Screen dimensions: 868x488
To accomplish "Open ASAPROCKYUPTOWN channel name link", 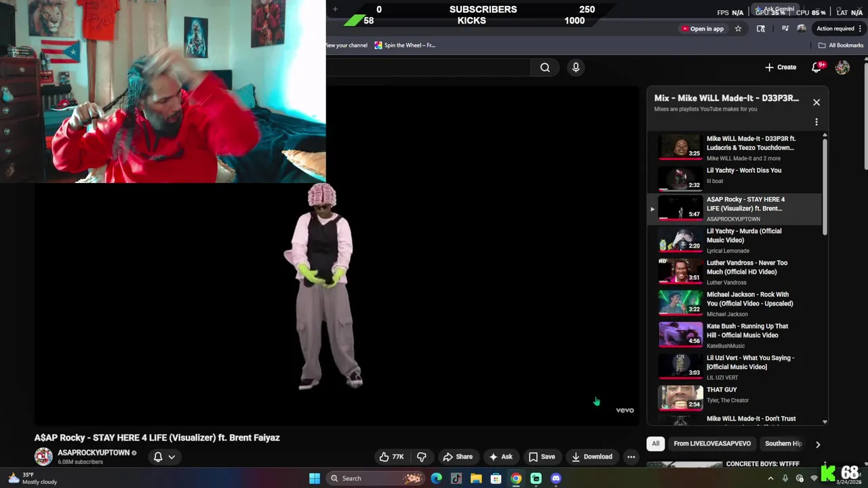I will (x=94, y=453).
